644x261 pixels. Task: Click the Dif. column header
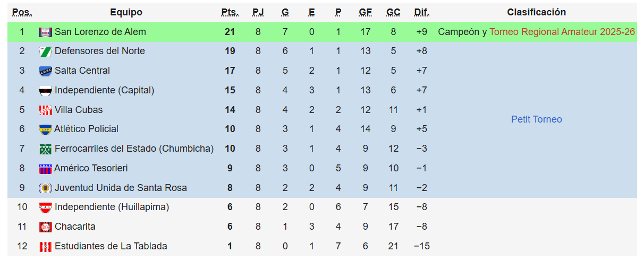pos(421,12)
